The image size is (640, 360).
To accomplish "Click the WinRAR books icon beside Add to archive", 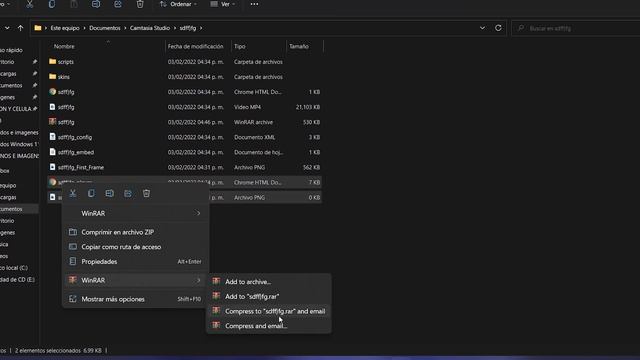I will pyautogui.click(x=216, y=281).
